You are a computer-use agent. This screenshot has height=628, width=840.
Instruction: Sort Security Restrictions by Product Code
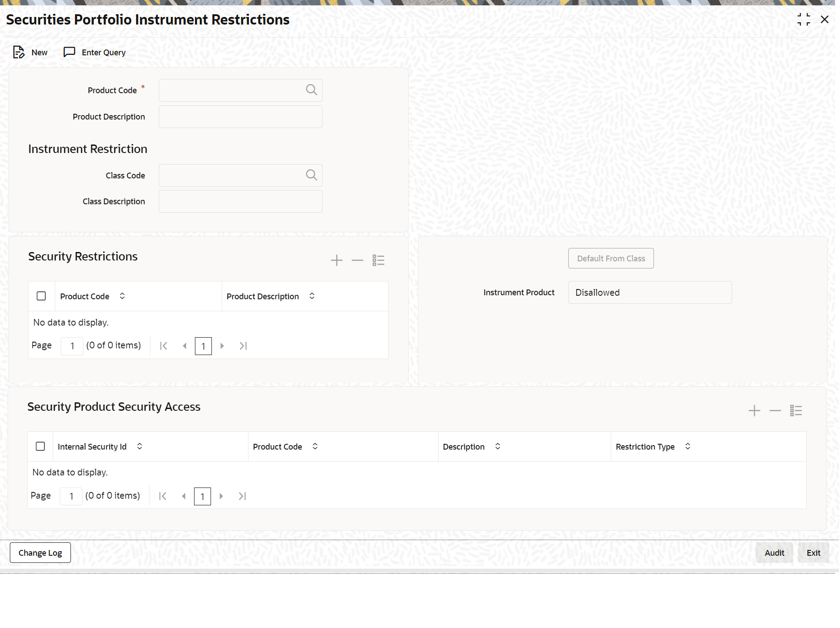(x=122, y=296)
